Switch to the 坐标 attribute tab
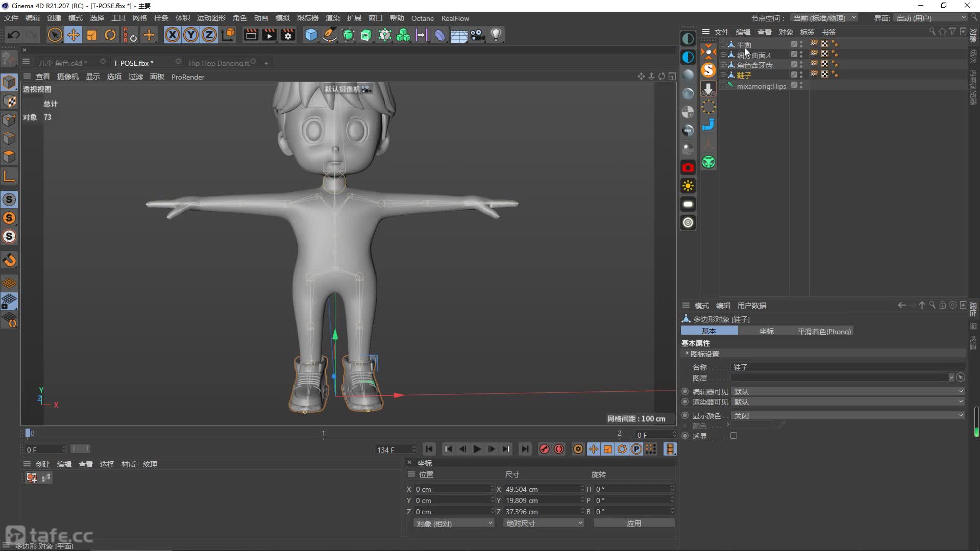The width and height of the screenshot is (980, 551). [x=767, y=331]
